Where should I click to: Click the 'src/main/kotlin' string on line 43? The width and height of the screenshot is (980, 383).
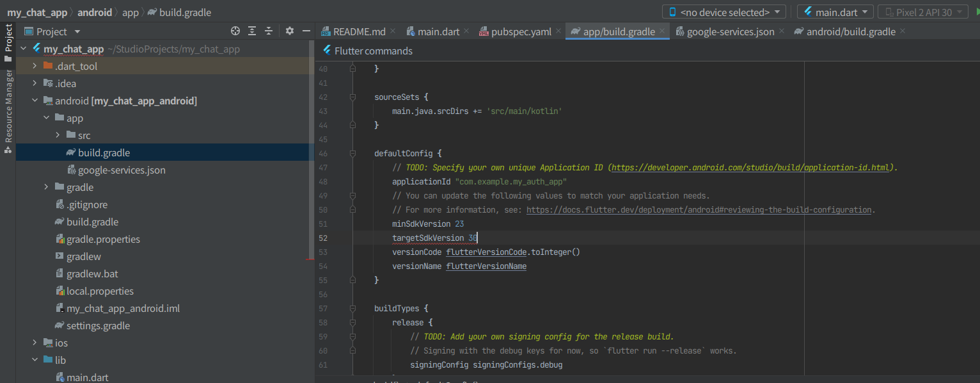525,111
